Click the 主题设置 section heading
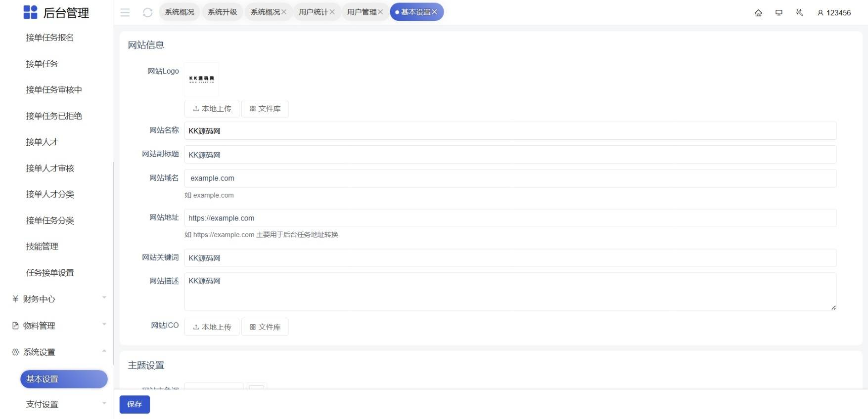Viewport: 868px width, 419px height. (146, 365)
